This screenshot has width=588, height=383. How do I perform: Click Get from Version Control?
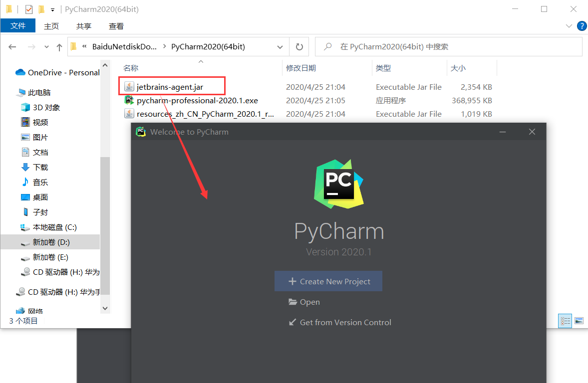340,322
